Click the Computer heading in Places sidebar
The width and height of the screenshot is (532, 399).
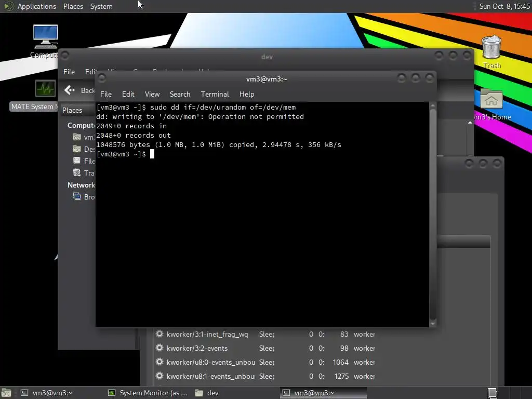pyautogui.click(x=81, y=125)
